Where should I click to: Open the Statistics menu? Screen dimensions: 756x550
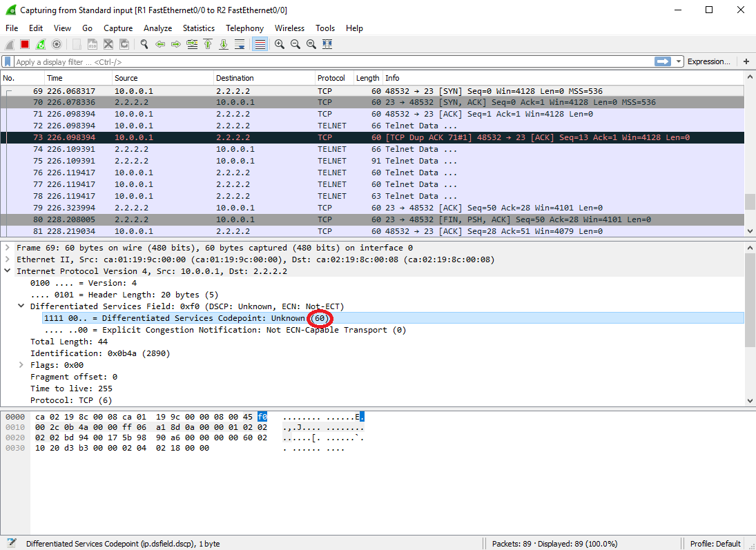click(x=199, y=28)
